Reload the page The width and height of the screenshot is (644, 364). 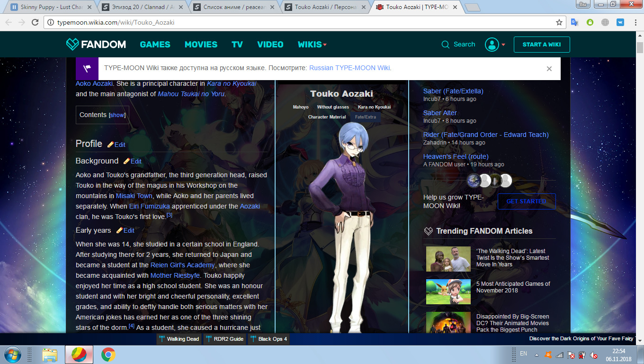click(x=35, y=22)
